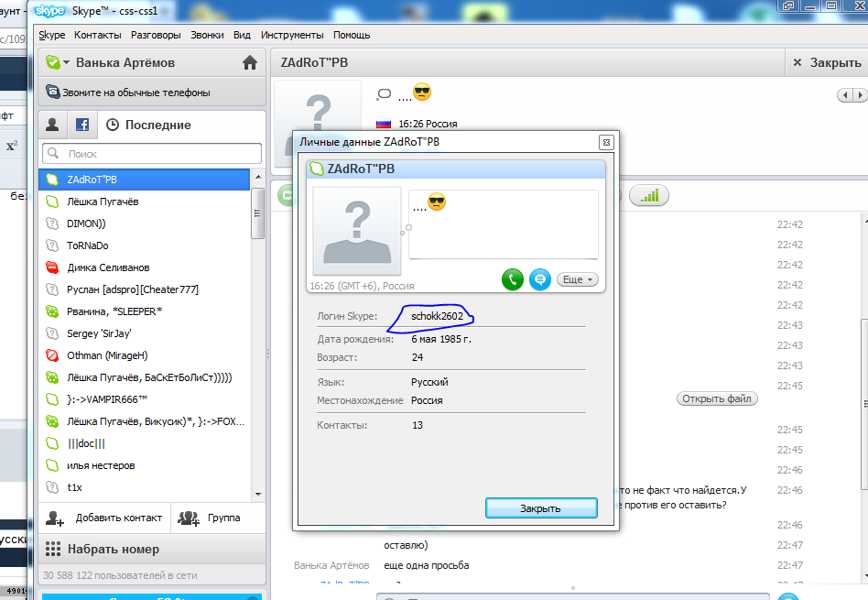
Task: Open the Контакты menu
Action: [x=97, y=35]
